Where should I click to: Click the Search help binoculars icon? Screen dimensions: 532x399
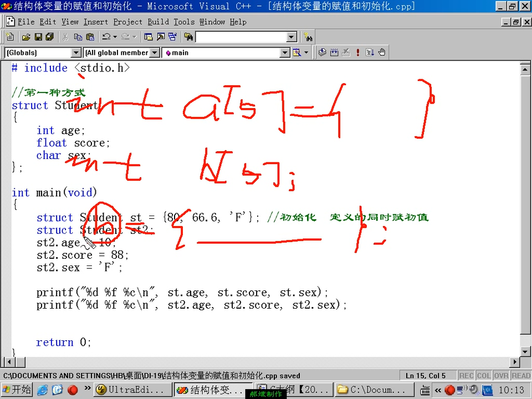[308, 37]
